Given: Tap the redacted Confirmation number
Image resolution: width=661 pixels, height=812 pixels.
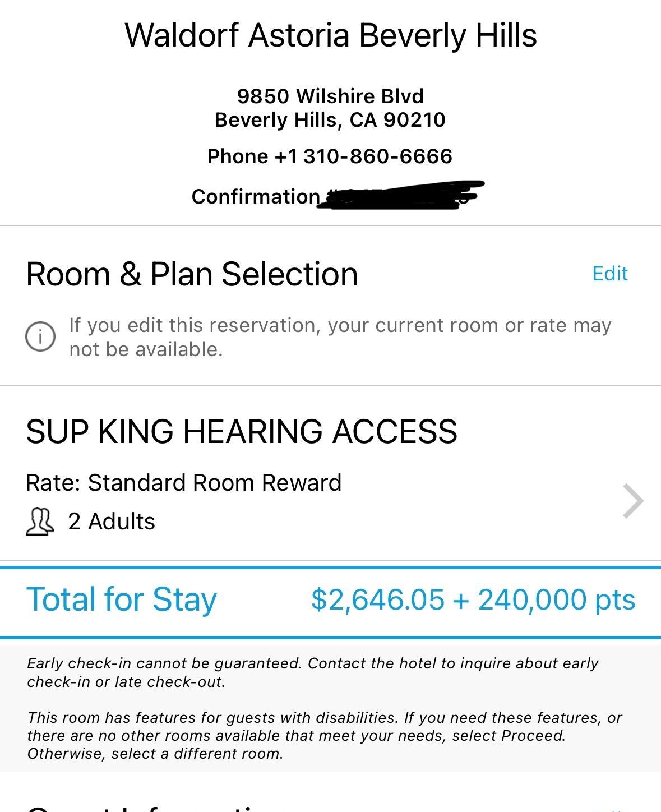Looking at the screenshot, I should click(x=400, y=196).
